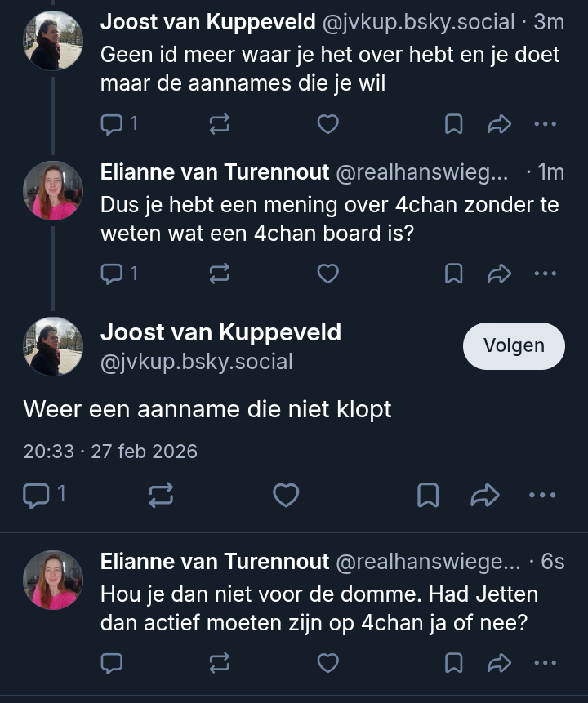588x703 pixels.
Task: Open more options on '4chan board' post
Action: (x=545, y=274)
